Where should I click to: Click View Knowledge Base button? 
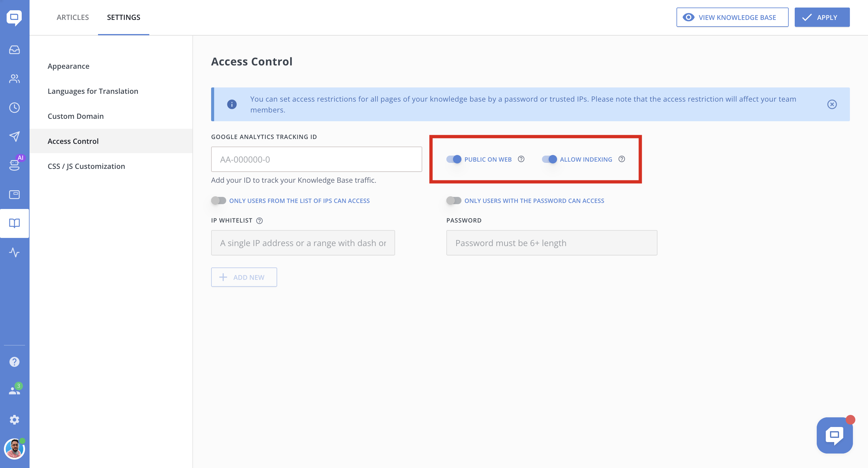coord(732,17)
